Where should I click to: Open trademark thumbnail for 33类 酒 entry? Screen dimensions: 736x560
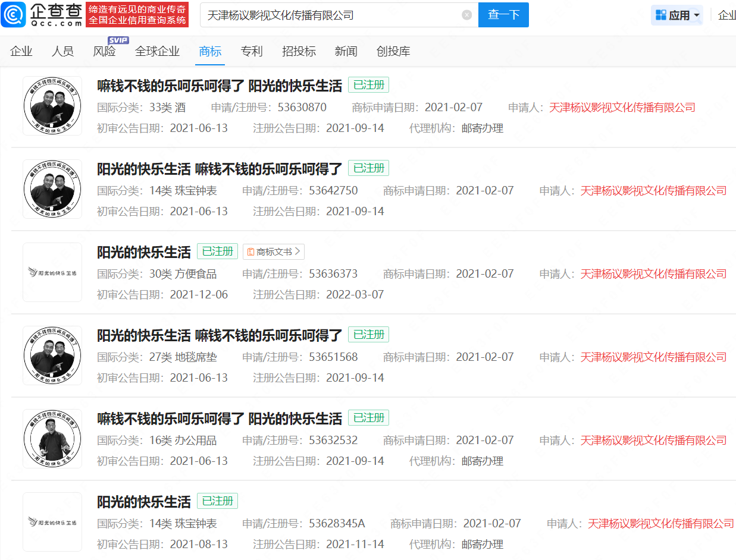click(x=52, y=106)
